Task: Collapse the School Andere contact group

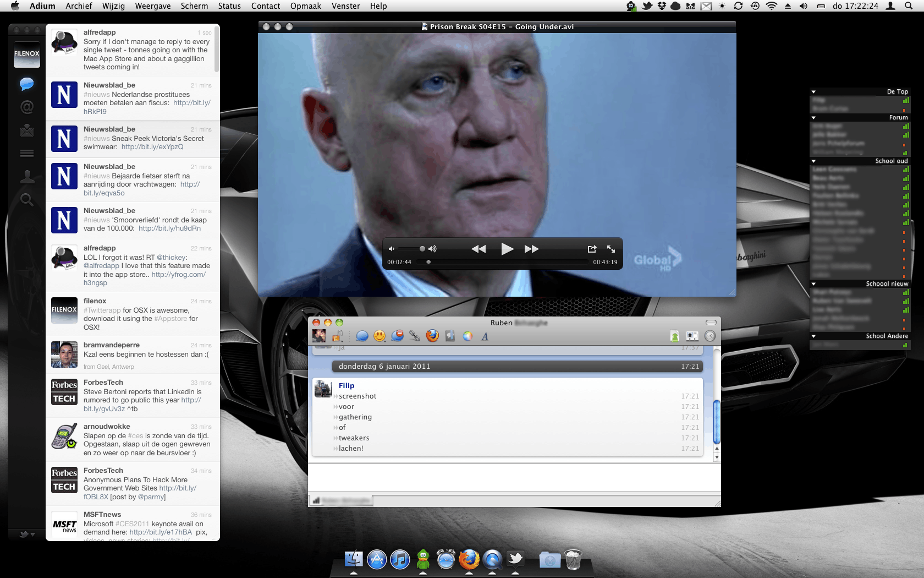Action: 813,336
